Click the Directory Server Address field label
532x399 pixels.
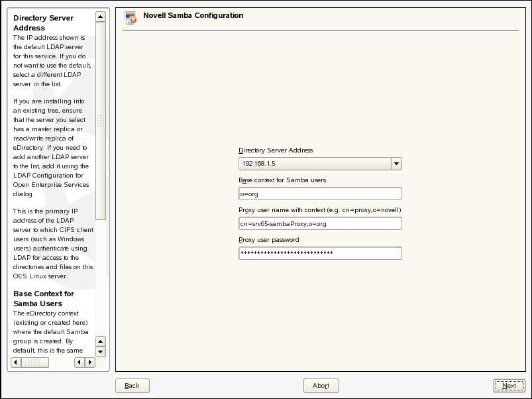click(276, 150)
